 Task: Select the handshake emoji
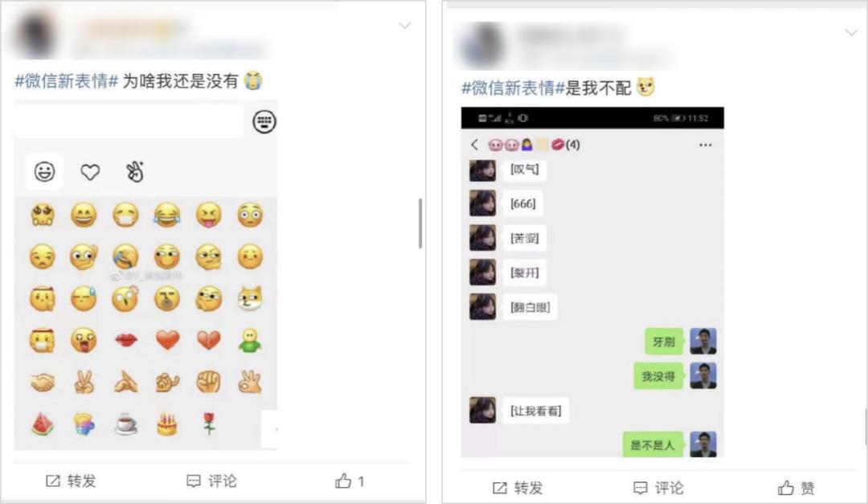click(43, 382)
